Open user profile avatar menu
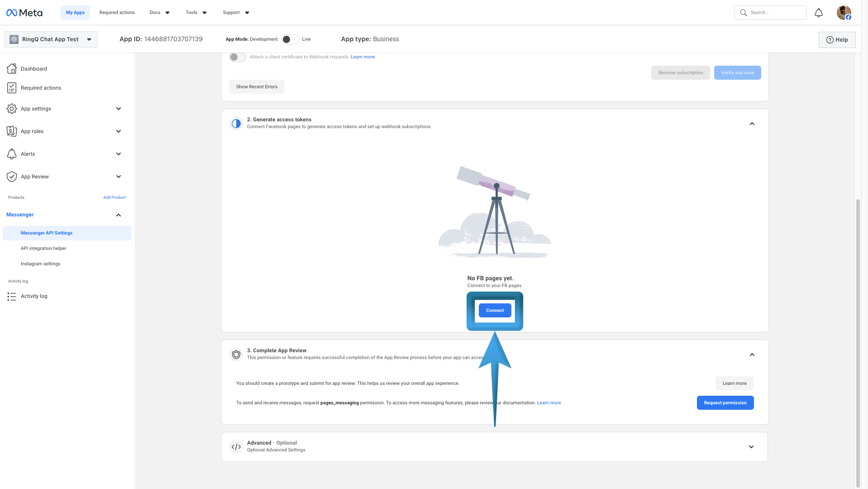 coord(844,13)
